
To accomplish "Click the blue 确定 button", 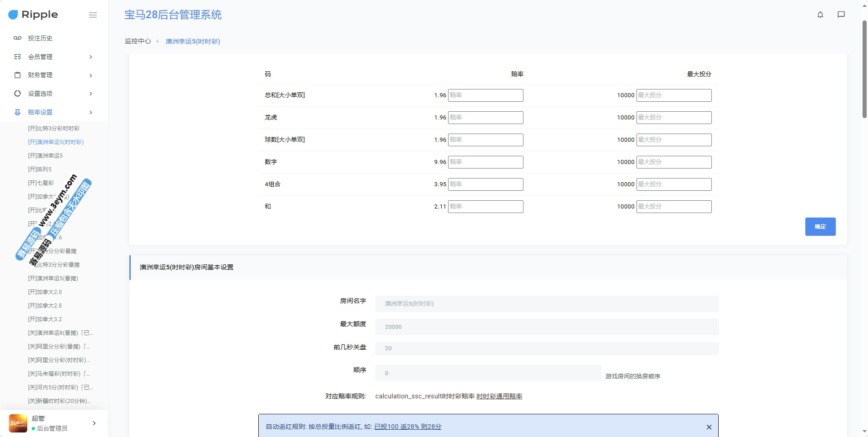I will (820, 227).
